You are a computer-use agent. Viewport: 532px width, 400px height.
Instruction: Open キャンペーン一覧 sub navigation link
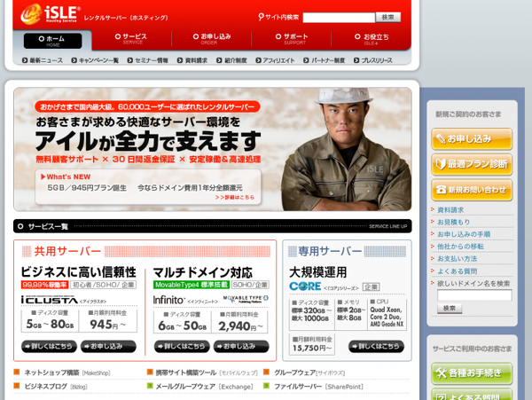95,60
